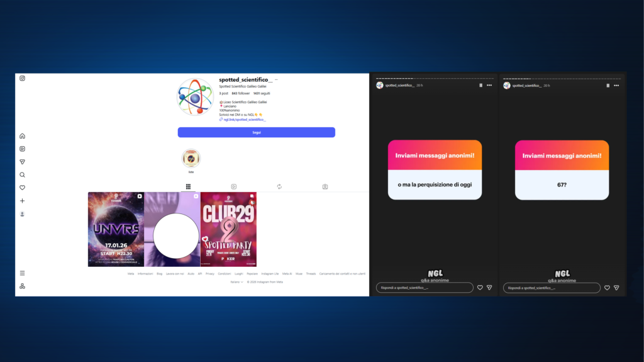
Task: Open three-dot options on second story
Action: 616,86
